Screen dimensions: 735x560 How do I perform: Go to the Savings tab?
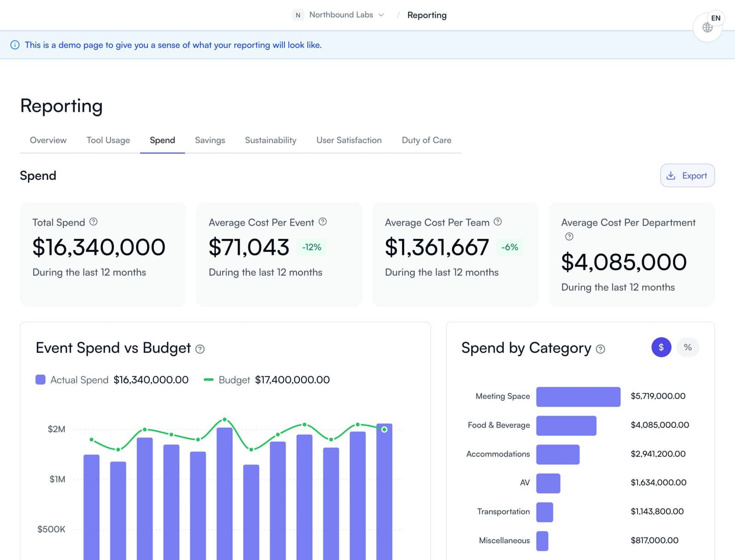point(210,140)
